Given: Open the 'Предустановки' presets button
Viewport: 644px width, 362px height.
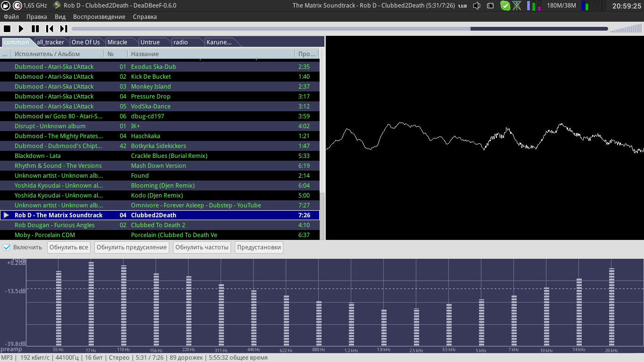Looking at the screenshot, I should pos(259,247).
